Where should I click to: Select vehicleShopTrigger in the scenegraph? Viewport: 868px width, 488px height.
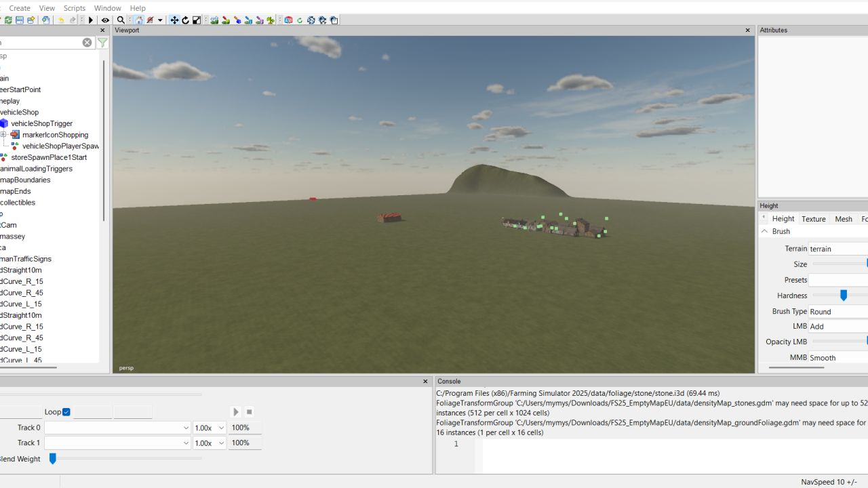(41, 123)
